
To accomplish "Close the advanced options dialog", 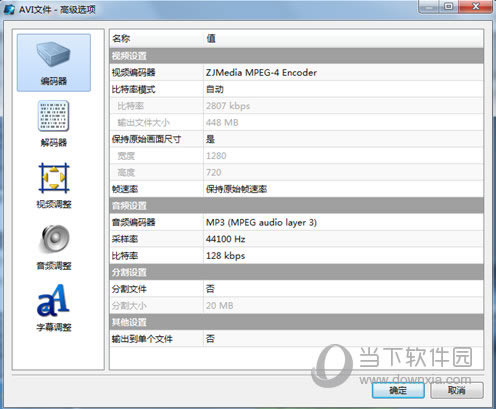I will pos(476,6).
